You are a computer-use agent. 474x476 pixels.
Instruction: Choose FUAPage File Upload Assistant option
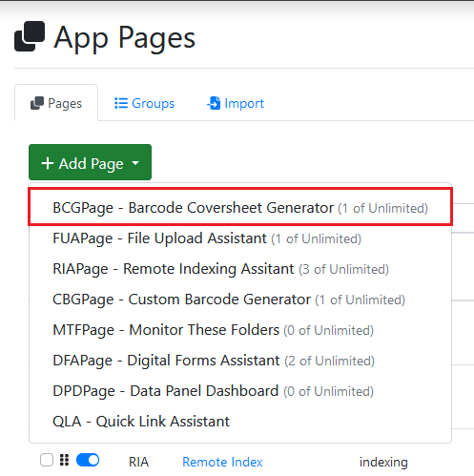pos(240,238)
